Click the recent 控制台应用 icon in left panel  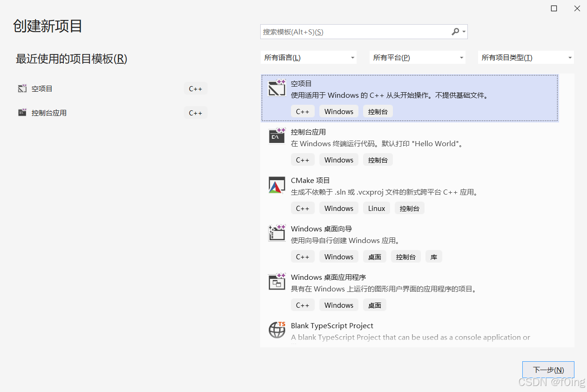click(x=22, y=113)
